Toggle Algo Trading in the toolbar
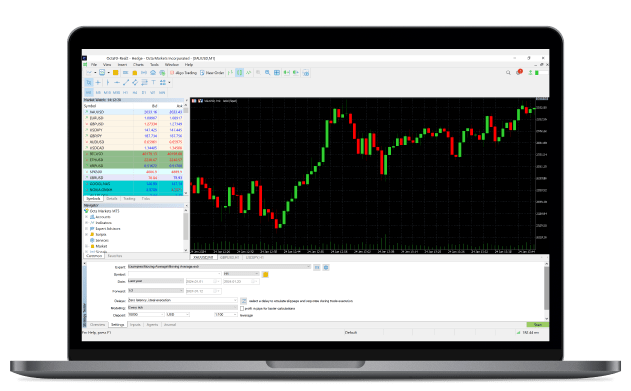The width and height of the screenshot is (631, 391). pyautogui.click(x=183, y=73)
